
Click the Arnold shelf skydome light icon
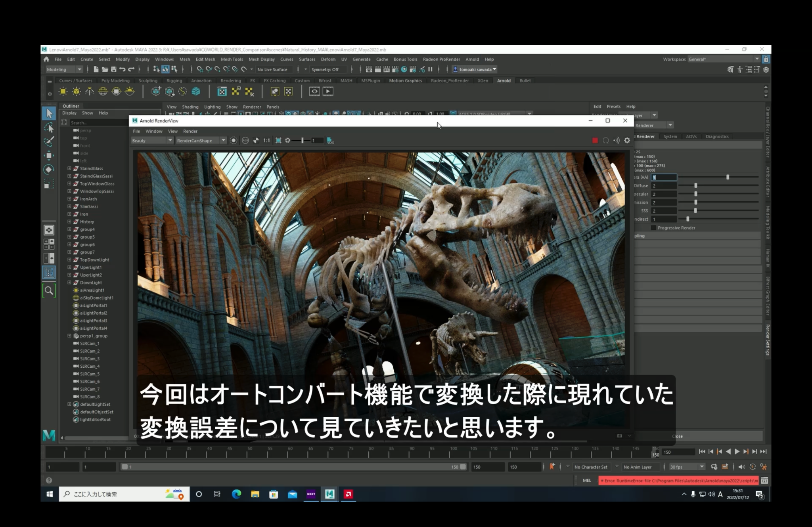[103, 92]
